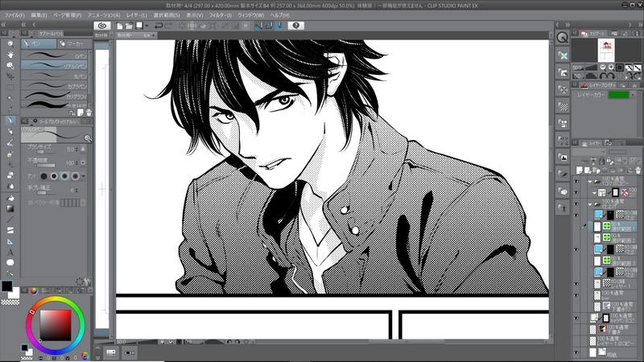Select the Operation object tool

click(10, 66)
